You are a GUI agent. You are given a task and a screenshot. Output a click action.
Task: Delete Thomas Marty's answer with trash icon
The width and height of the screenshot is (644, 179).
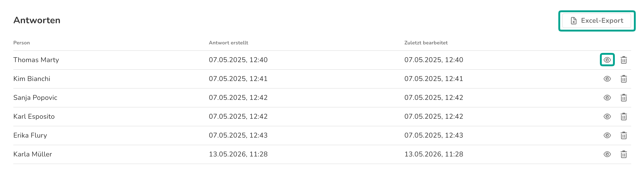pyautogui.click(x=624, y=60)
